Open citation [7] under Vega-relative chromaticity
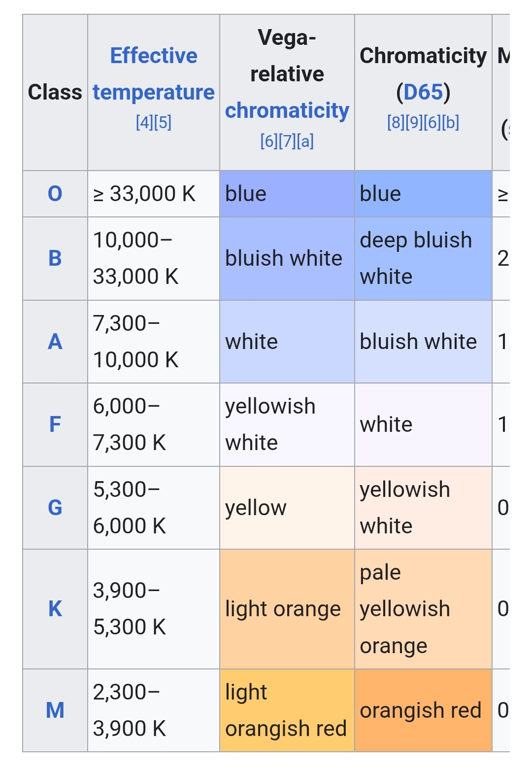This screenshot has height=771, width=532. tap(287, 141)
